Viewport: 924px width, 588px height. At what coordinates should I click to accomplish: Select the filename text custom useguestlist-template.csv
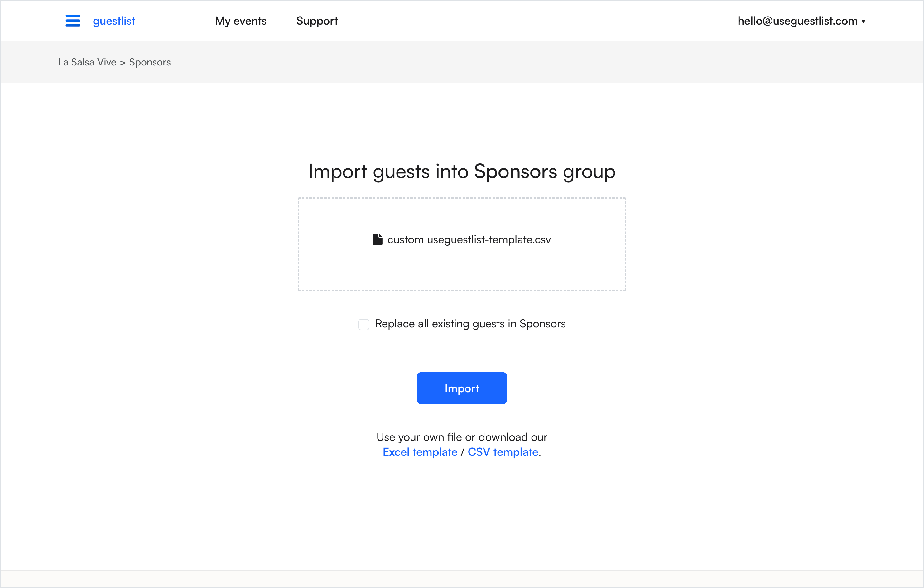(470, 239)
